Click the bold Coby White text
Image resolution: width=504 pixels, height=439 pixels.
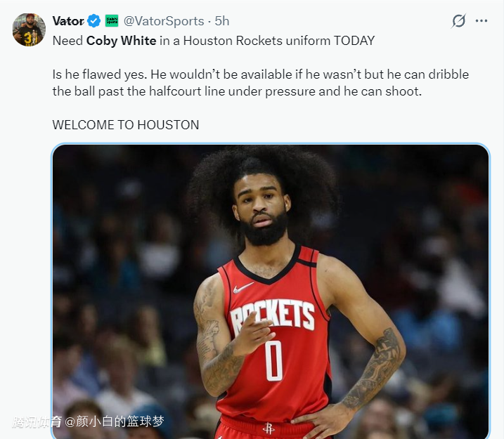[x=121, y=41]
